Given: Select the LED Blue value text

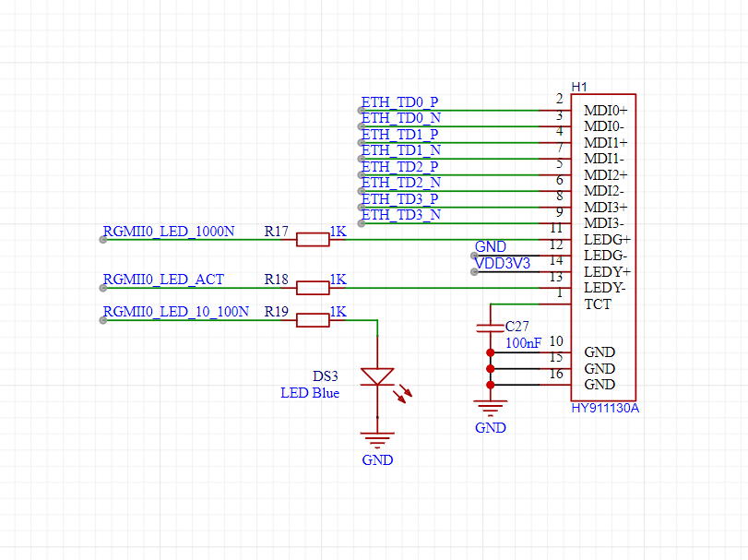Looking at the screenshot, I should point(310,393).
